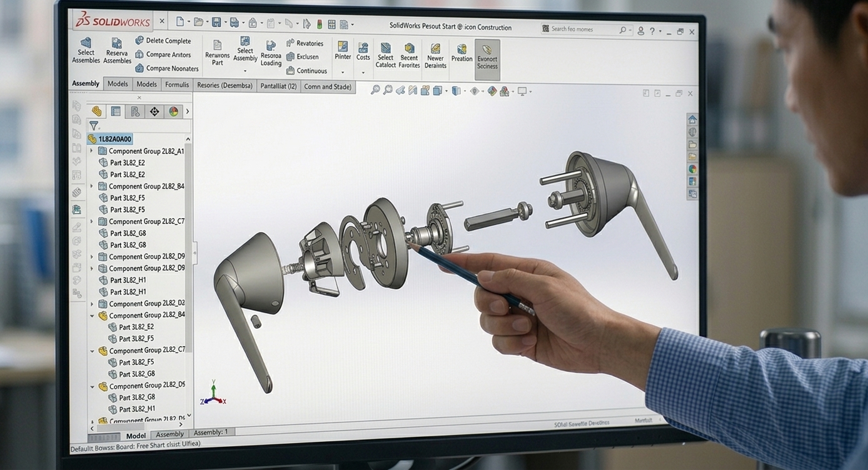The width and height of the screenshot is (868, 470).
Task: Click the Continuous command
Action: (306, 71)
